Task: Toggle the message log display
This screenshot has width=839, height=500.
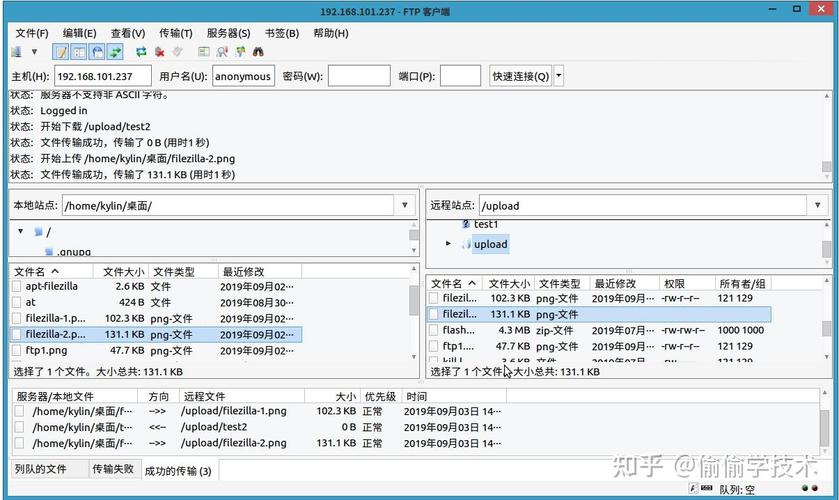Action: pyautogui.click(x=61, y=52)
